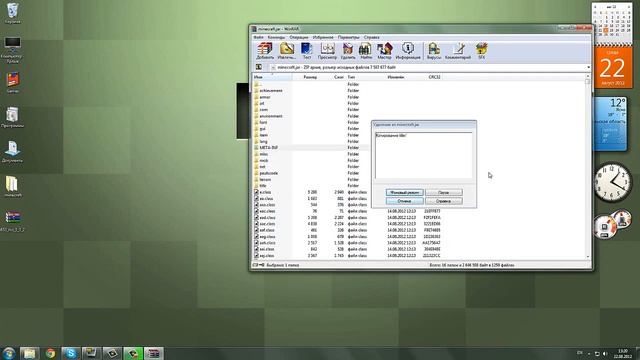Screen dimensions: 640x360
Task: Click the Найти (Find) binoculars icon
Action: coord(365,51)
